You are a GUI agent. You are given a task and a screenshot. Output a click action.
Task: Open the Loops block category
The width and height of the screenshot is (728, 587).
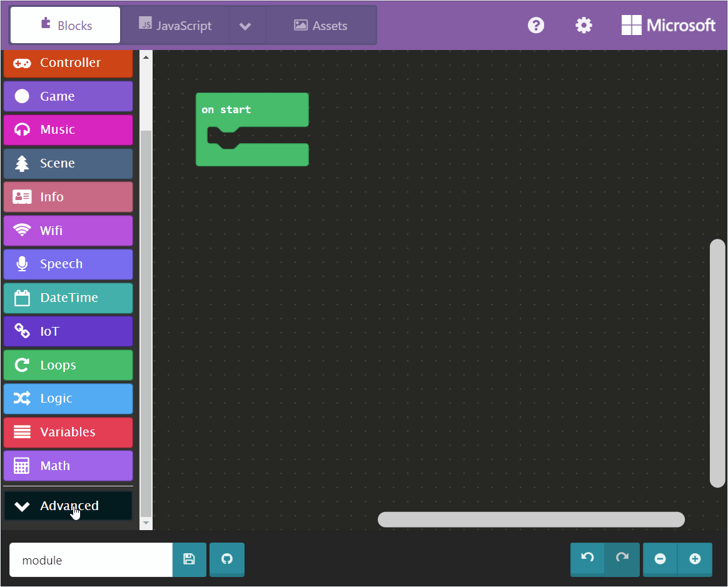click(x=68, y=365)
